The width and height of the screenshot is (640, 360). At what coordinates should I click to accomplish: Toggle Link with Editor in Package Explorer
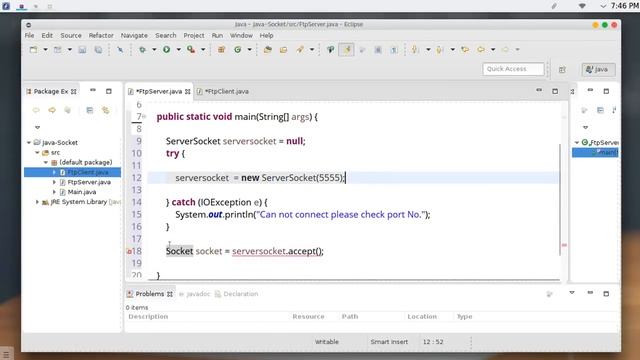[x=106, y=110]
